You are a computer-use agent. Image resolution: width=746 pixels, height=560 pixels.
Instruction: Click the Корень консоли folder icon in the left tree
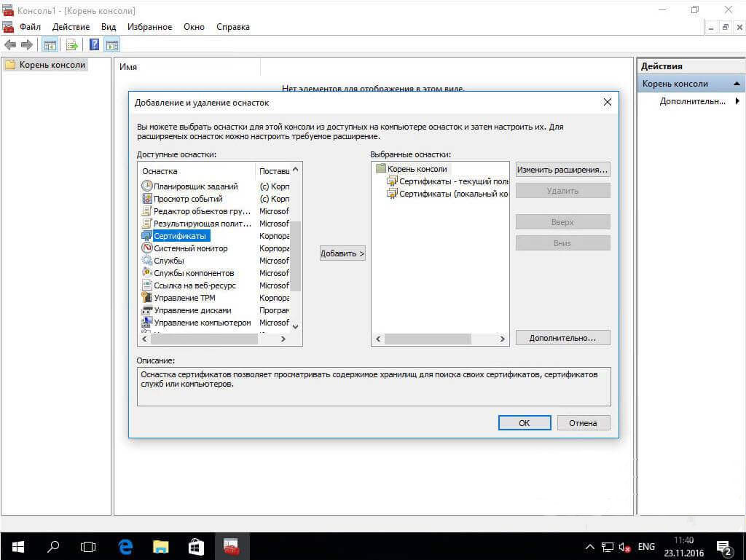coord(10,65)
